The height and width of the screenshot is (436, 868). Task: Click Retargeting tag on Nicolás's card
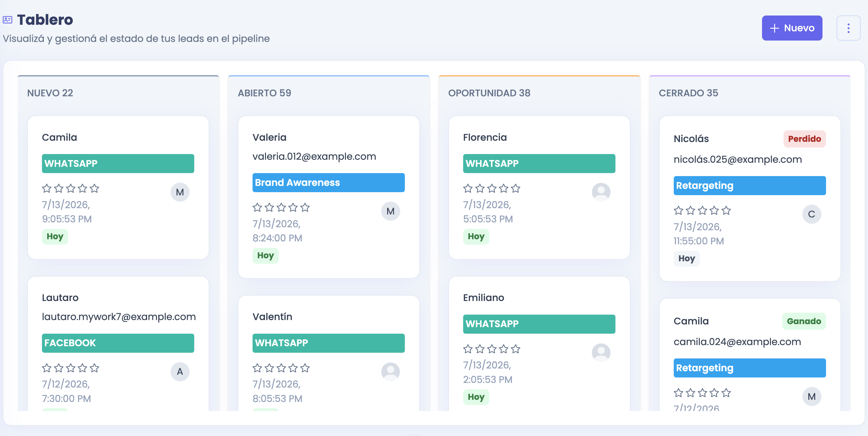click(x=750, y=186)
